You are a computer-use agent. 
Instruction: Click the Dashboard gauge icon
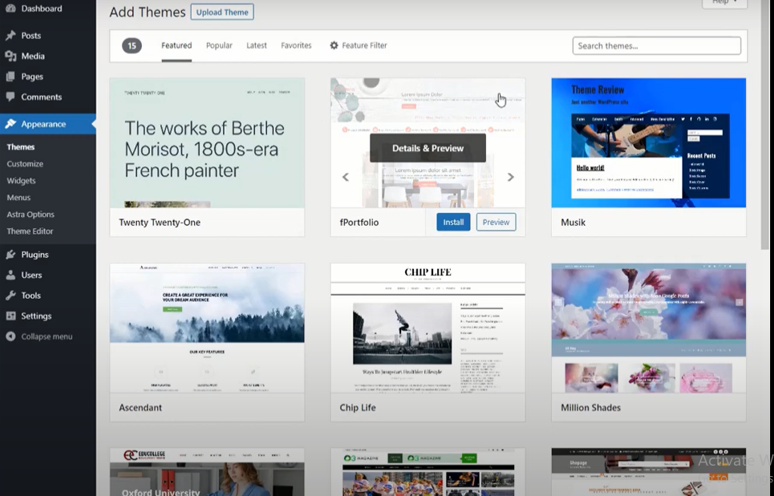click(10, 8)
